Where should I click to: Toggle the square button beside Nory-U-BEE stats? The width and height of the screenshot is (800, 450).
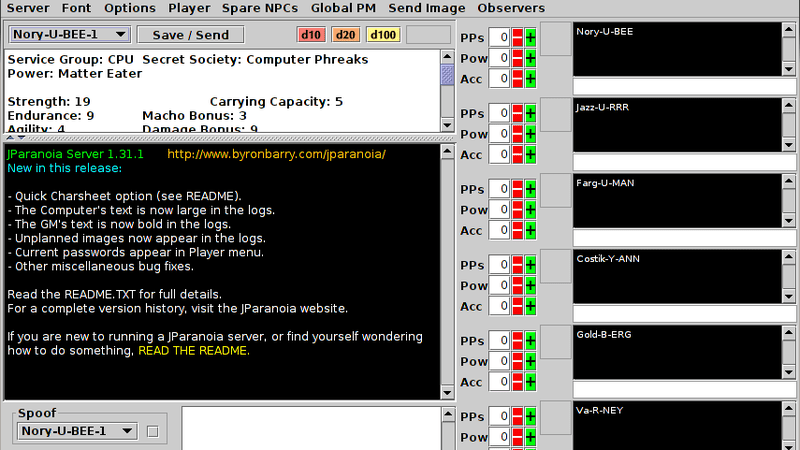pyautogui.click(x=556, y=39)
